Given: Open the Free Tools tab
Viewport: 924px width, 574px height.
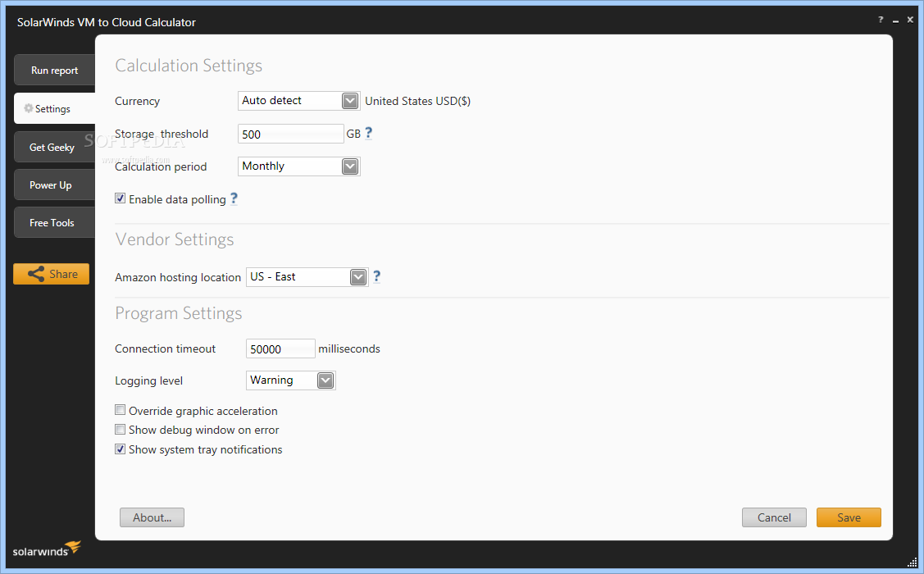Looking at the screenshot, I should 54,223.
